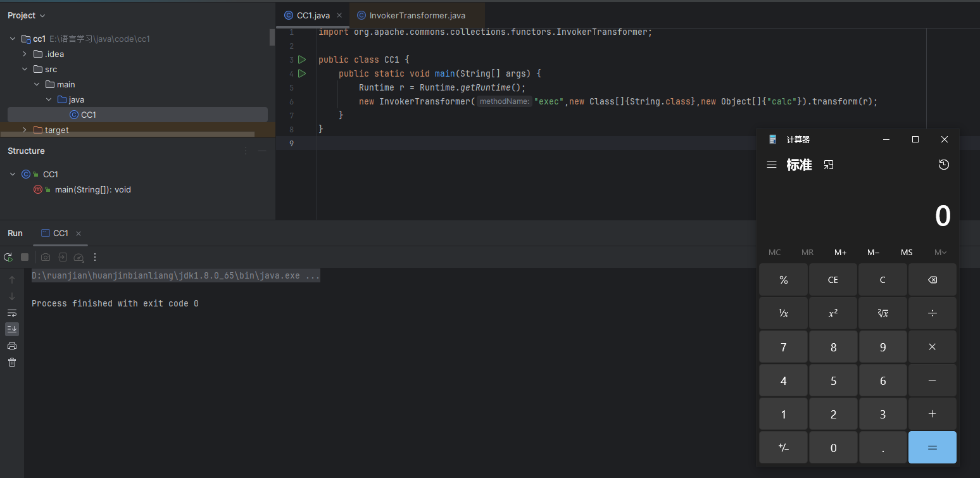Click calculator x squared button
980x478 pixels.
[833, 313]
